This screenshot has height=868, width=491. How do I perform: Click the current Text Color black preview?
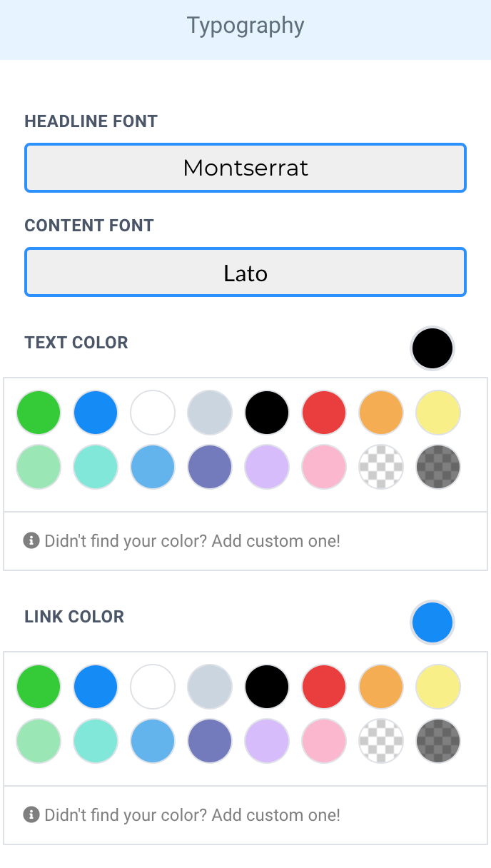click(x=432, y=348)
